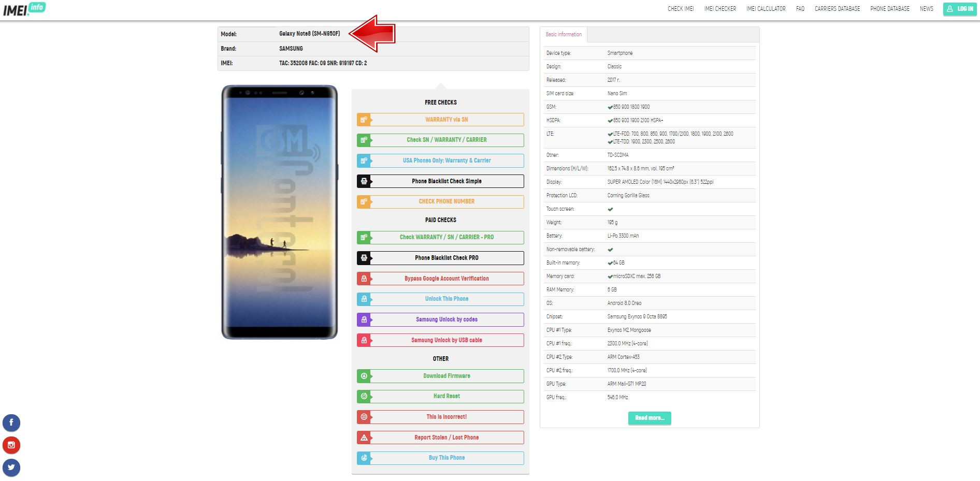980x481 pixels.
Task: Click the Protection LCD value Corning Gorilla Glass
Action: click(x=628, y=195)
